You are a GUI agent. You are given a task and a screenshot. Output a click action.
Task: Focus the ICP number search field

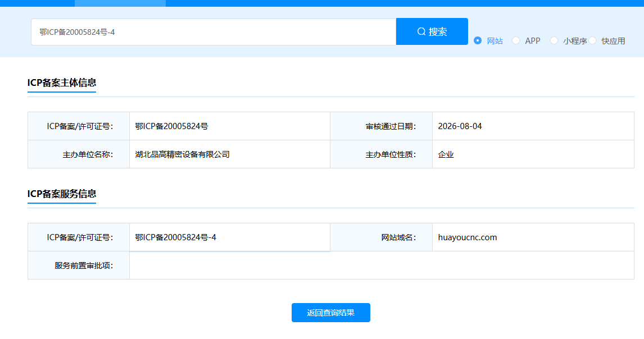tap(214, 32)
